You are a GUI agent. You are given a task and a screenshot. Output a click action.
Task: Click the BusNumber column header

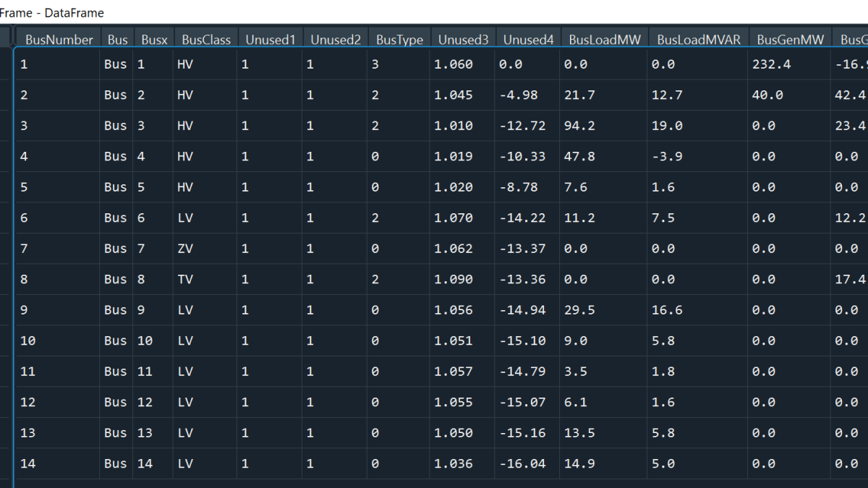tap(59, 40)
